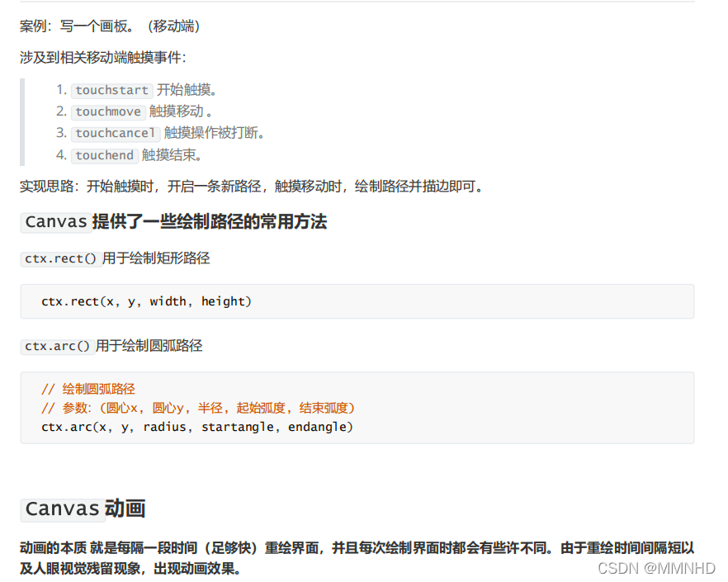Open the heading Canvas 提供了一些绘制路径的常用方法
The width and height of the screenshot is (728, 582).
click(x=173, y=222)
